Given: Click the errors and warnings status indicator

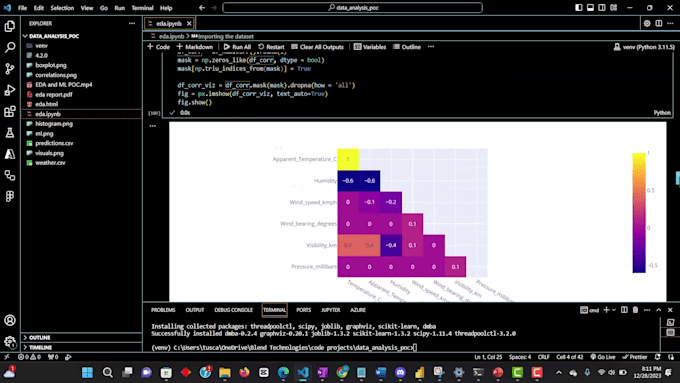Looking at the screenshot, I should (29, 357).
